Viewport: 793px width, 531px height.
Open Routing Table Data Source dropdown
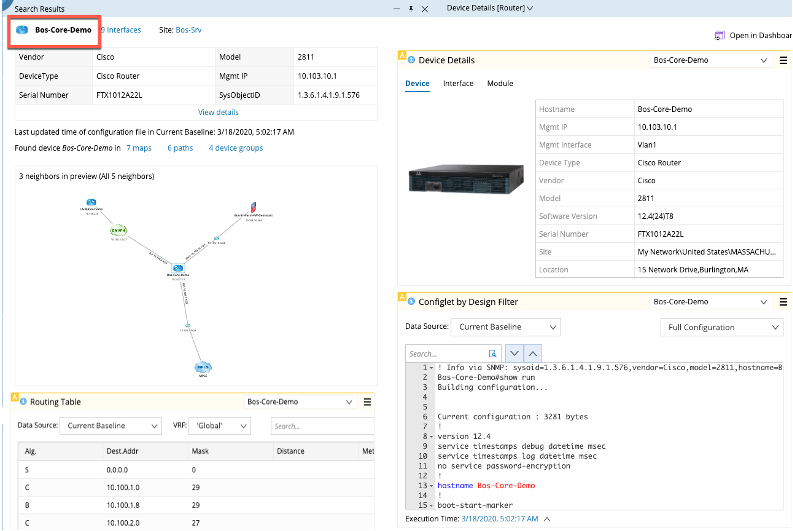110,426
